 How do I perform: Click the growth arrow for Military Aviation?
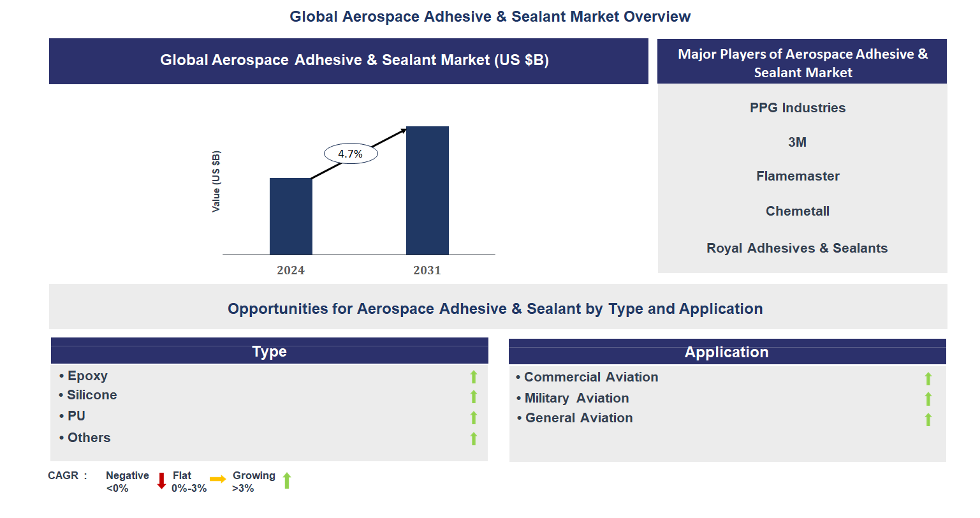coord(928,398)
